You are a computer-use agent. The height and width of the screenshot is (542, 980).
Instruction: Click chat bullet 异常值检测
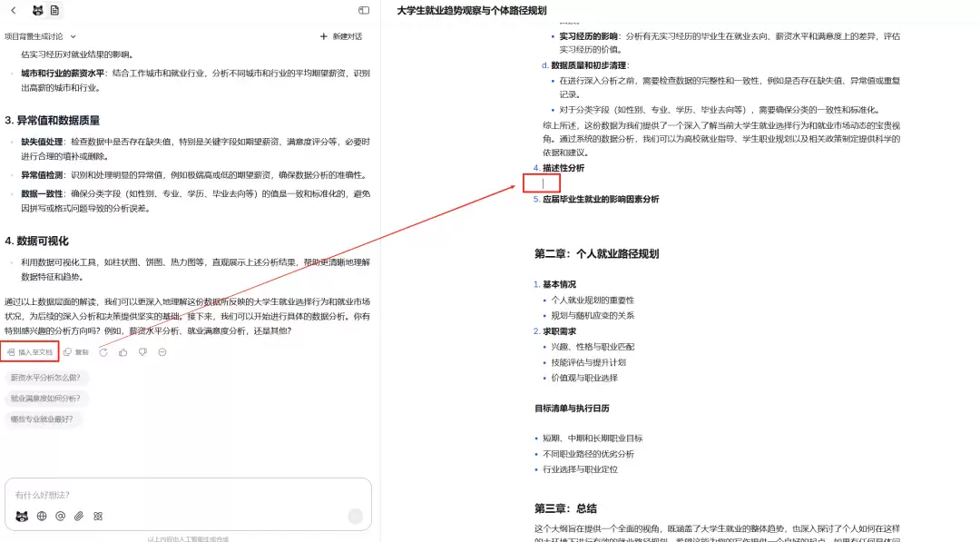point(42,175)
